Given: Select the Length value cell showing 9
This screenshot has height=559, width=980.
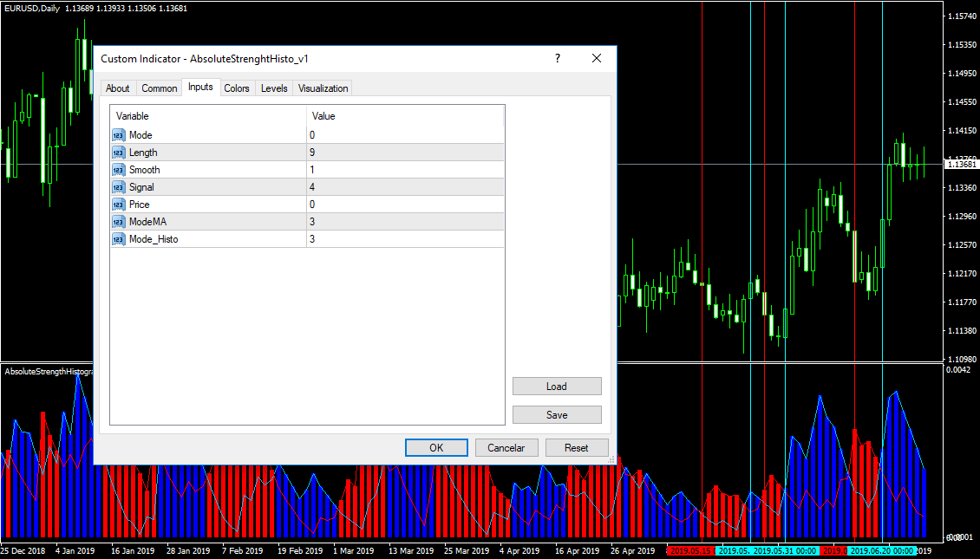Looking at the screenshot, I should (x=405, y=153).
